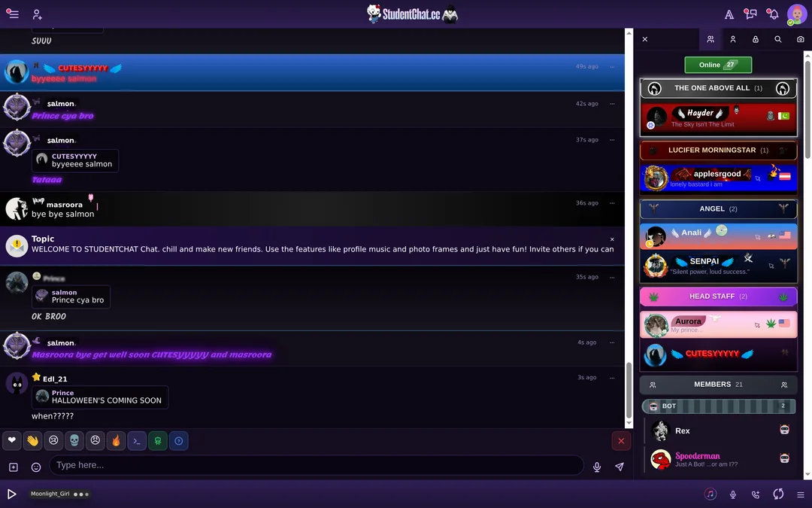
Task: Open options for salmon's Prince cya bro message
Action: pos(612,104)
